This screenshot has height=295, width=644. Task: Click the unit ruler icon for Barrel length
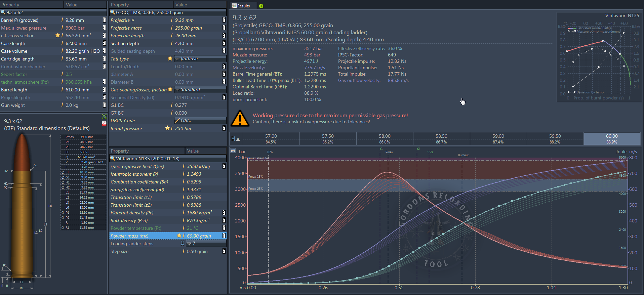104,90
